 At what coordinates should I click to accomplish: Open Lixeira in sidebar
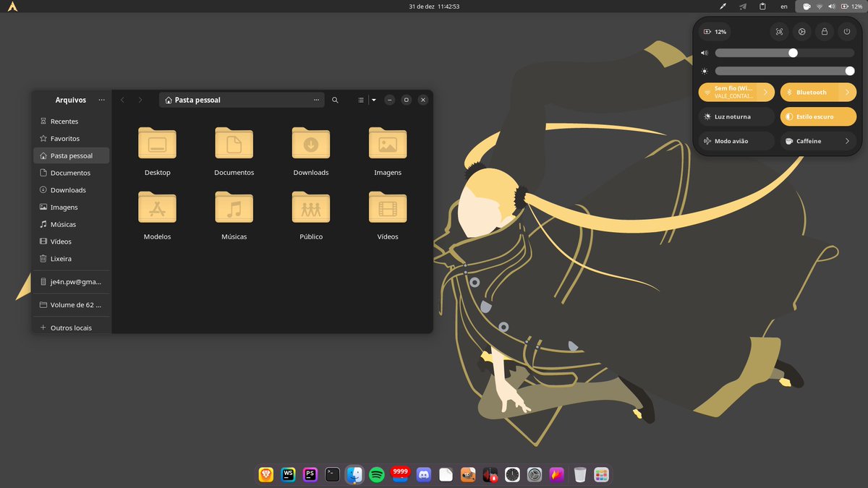[x=72, y=259]
